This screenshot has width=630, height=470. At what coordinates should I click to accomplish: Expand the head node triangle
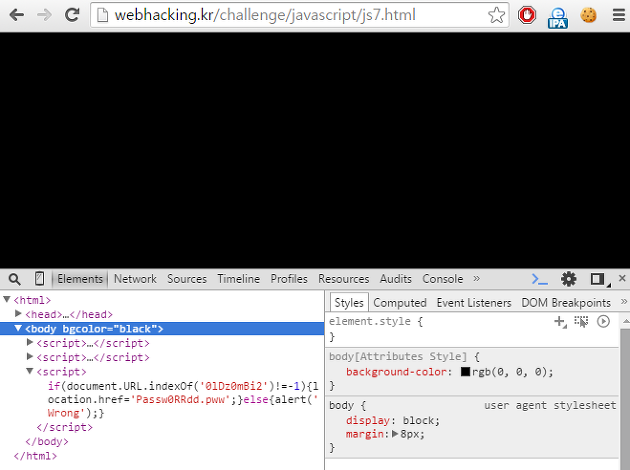[18, 313]
